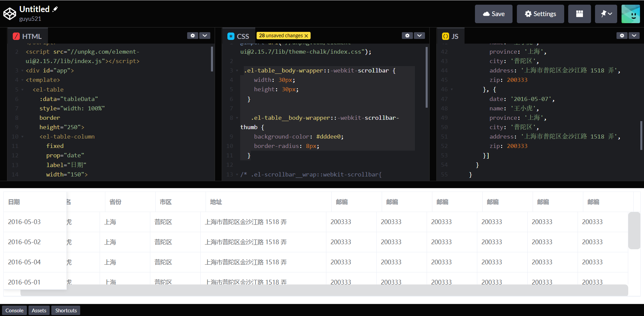This screenshot has height=316, width=644.
Task: Open the Console panel
Action: pyautogui.click(x=14, y=310)
